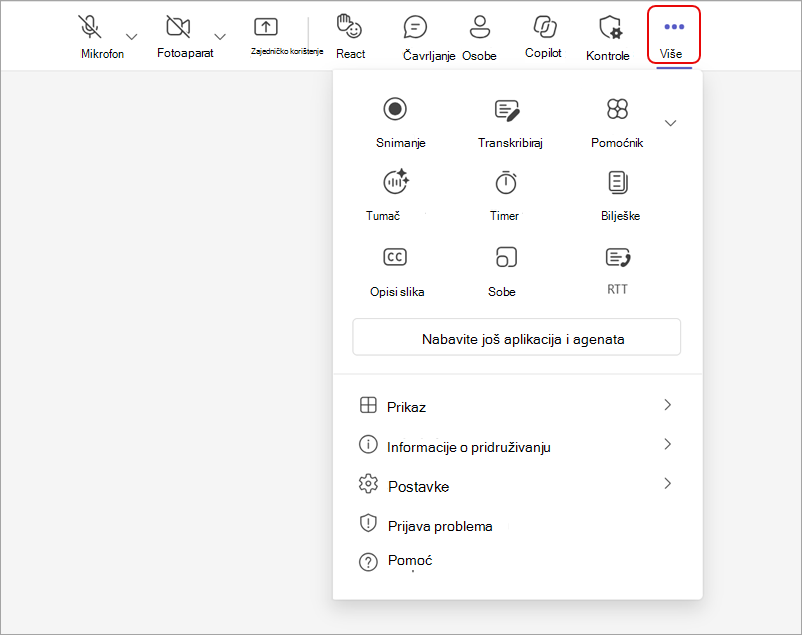This screenshot has height=635, width=802.
Task: Open the Postavke settings submenu
Action: (517, 486)
